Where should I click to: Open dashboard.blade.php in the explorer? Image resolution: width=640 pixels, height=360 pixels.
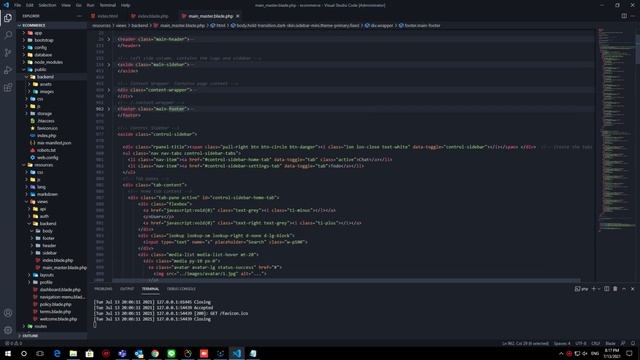tap(60, 289)
